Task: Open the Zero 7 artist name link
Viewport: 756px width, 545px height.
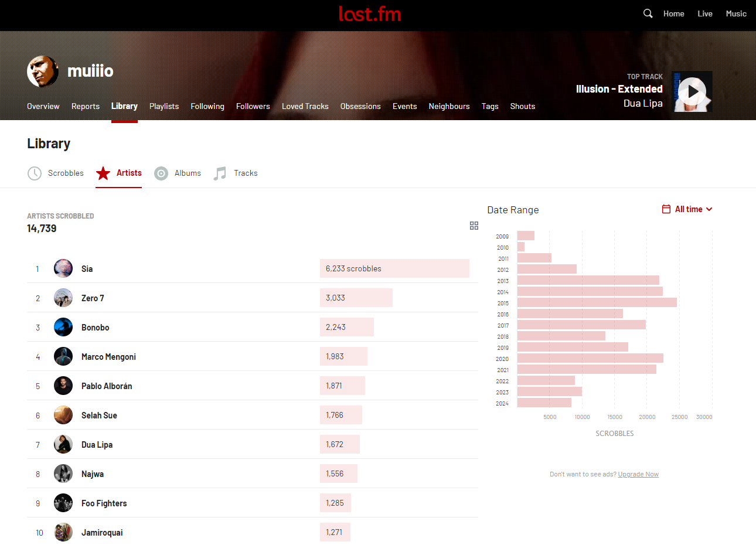Action: click(93, 298)
